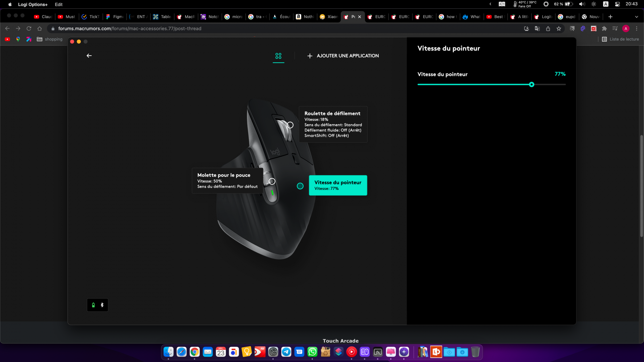The image size is (644, 362).
Task: Click vitesse du pointeur button on mouse diagram
Action: [338, 185]
